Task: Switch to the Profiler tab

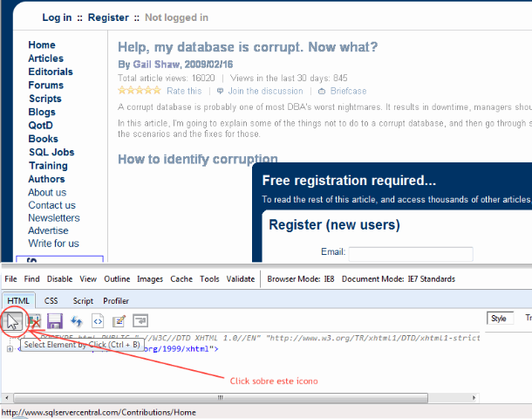Action: [116, 300]
